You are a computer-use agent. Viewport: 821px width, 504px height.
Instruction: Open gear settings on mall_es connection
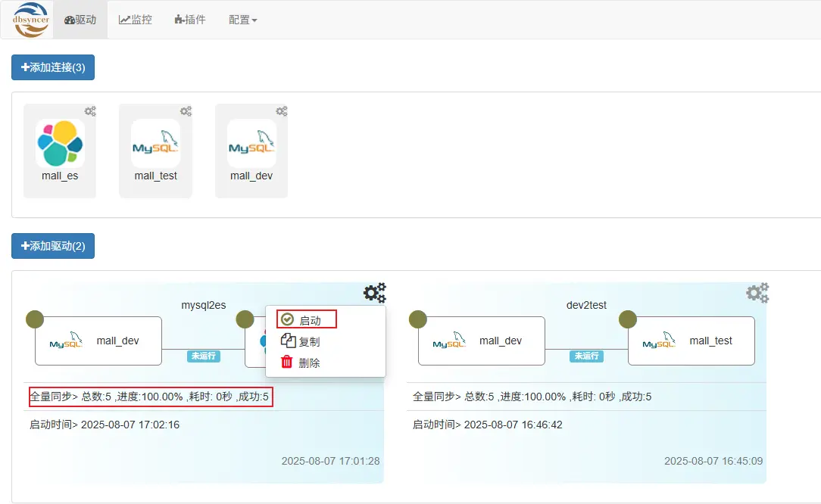pos(90,111)
